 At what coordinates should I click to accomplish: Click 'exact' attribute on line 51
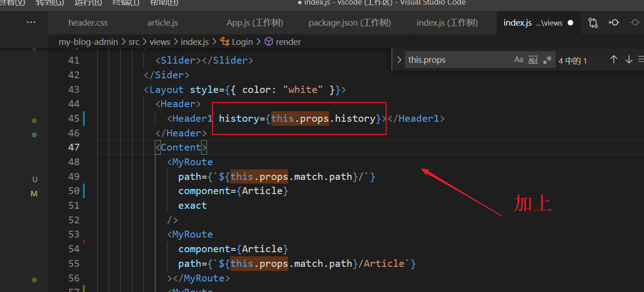[x=193, y=205]
